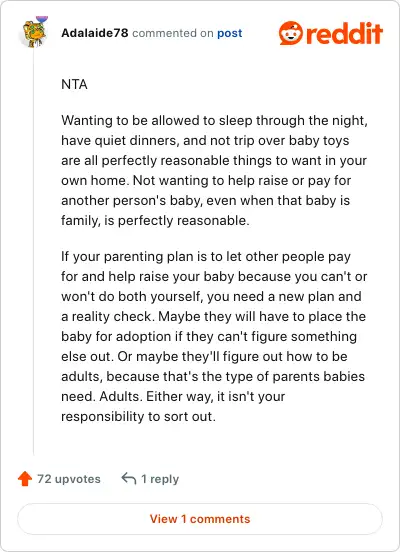Click the 'NTA' verdict text
400x552 pixels.
click(x=74, y=84)
